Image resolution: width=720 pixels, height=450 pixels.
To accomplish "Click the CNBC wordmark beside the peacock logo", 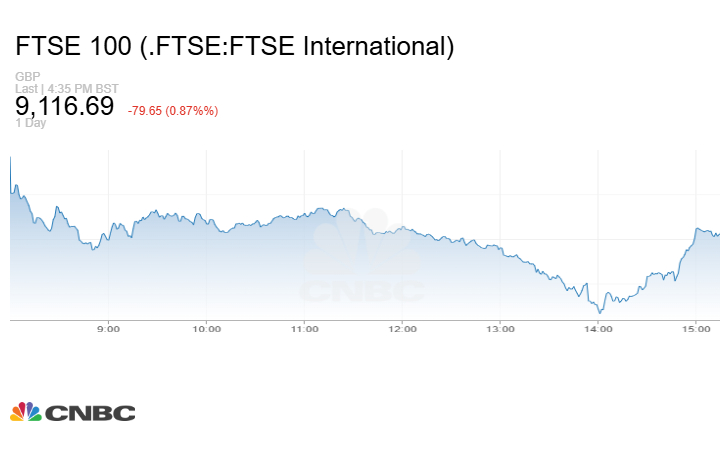I will coord(89,412).
